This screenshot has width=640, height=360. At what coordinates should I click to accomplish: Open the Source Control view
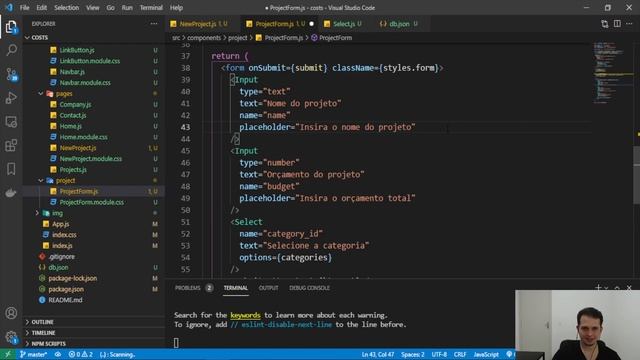coord(11,74)
